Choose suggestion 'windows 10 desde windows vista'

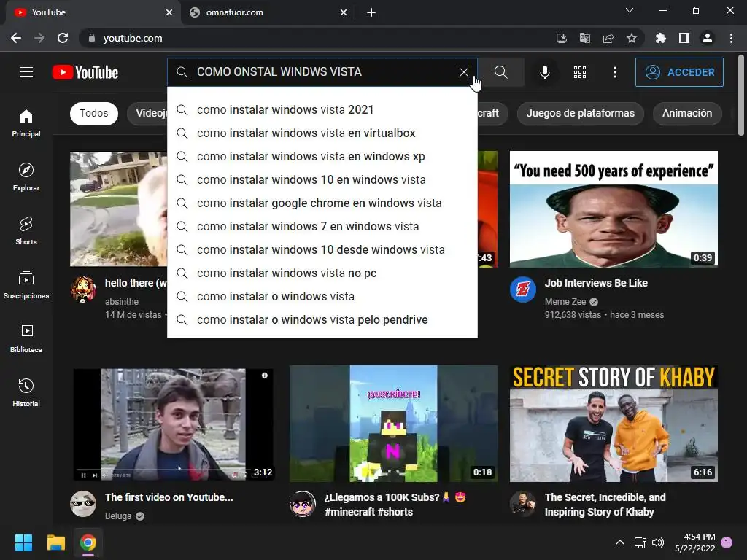pyautogui.click(x=322, y=249)
